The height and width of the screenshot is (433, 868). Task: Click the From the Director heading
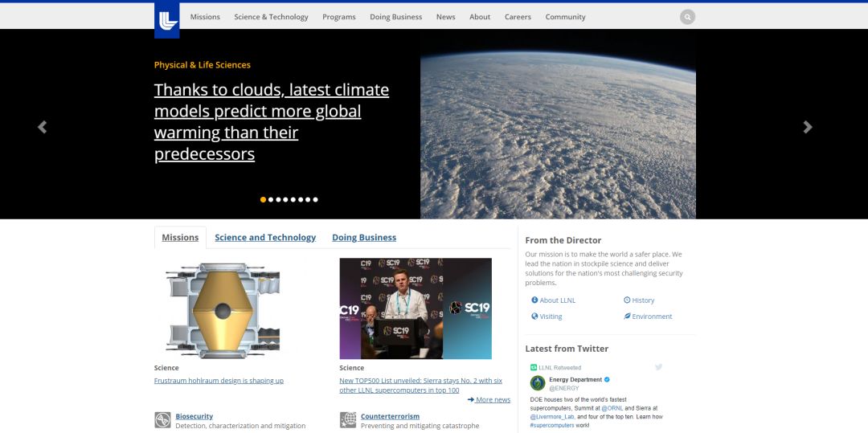click(x=563, y=240)
